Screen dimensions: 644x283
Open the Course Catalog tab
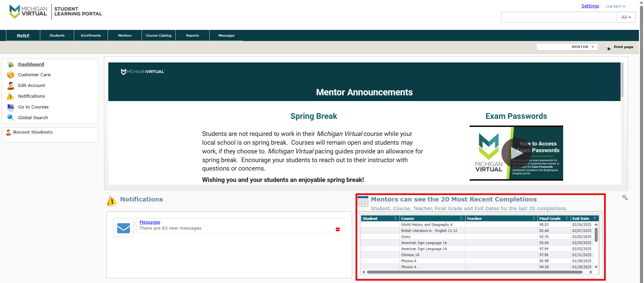[159, 35]
